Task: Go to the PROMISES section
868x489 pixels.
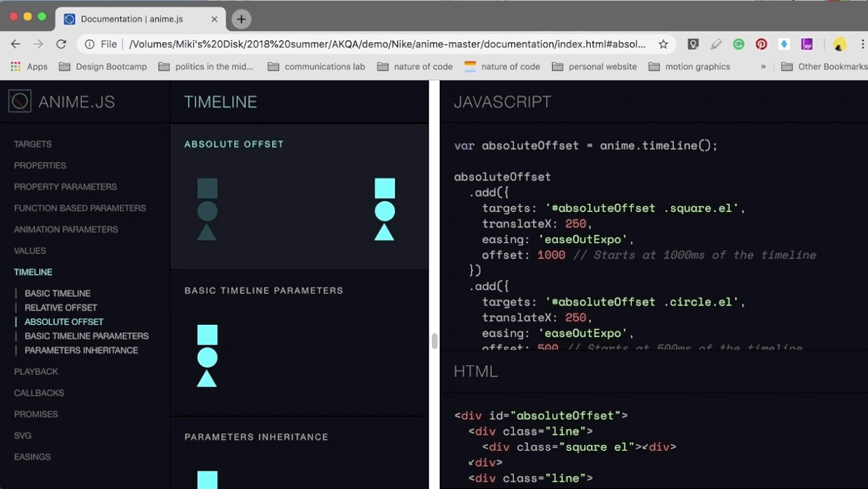Action: point(35,414)
